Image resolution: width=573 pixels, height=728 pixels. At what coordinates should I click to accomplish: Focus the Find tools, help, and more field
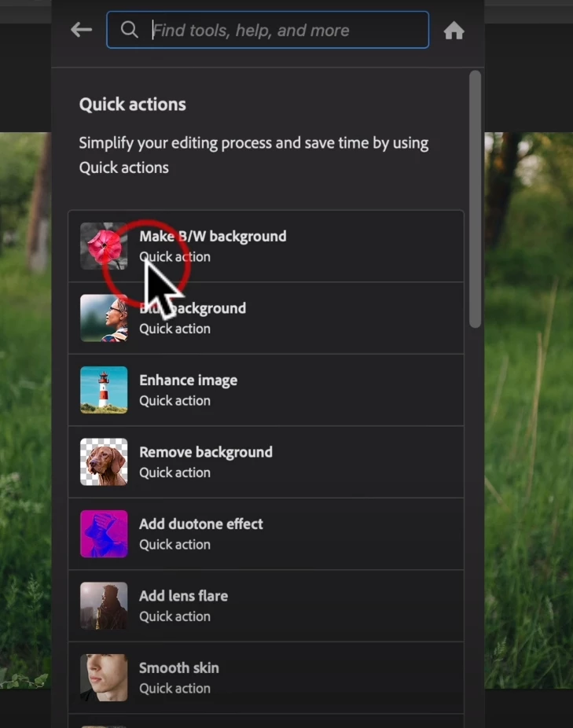click(267, 30)
